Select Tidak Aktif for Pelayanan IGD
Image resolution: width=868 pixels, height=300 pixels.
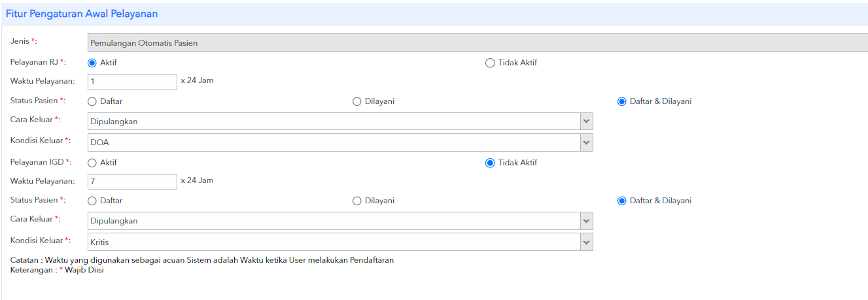[x=490, y=163]
